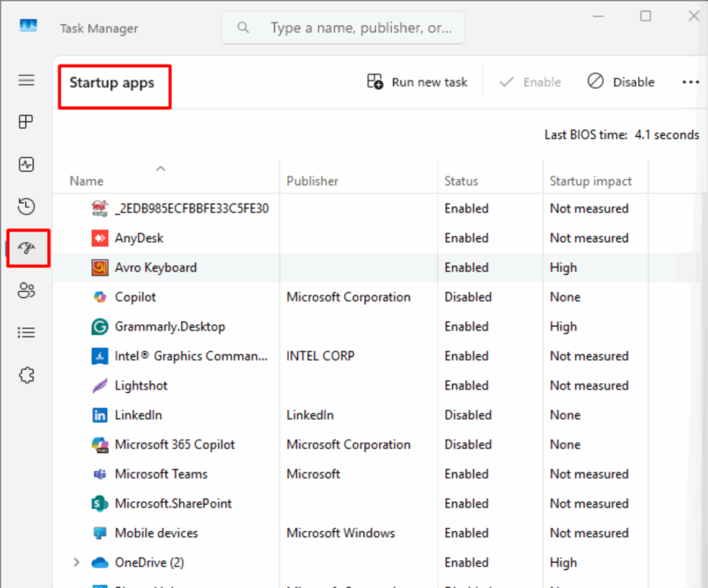Click the Intel Graphics Command icon

pyautogui.click(x=100, y=356)
